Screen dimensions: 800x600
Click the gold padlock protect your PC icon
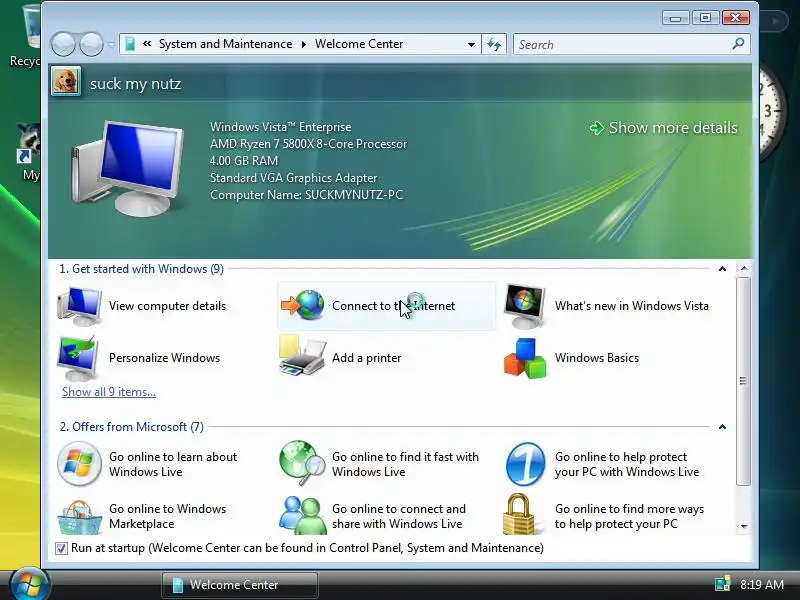pos(518,514)
